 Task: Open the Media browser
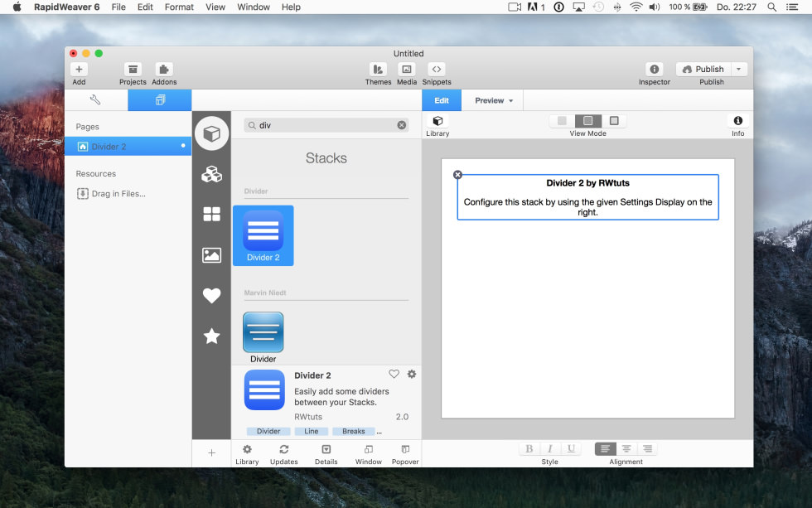pos(407,70)
